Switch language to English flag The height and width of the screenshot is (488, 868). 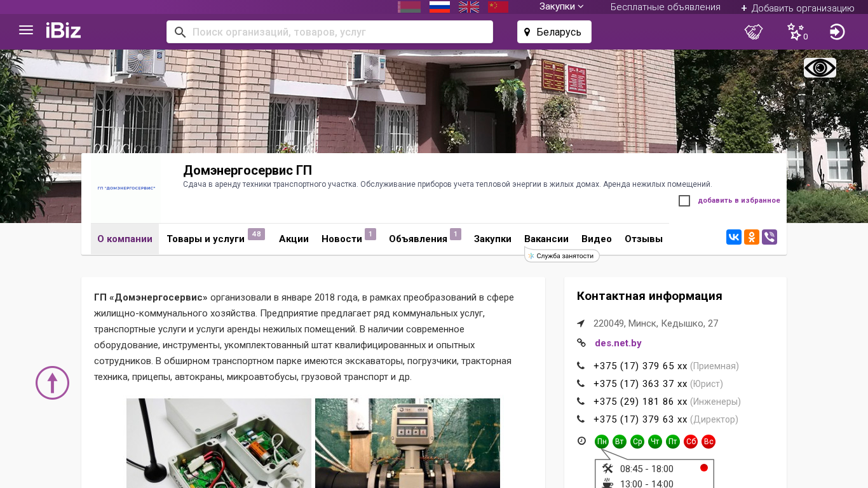pyautogui.click(x=469, y=7)
